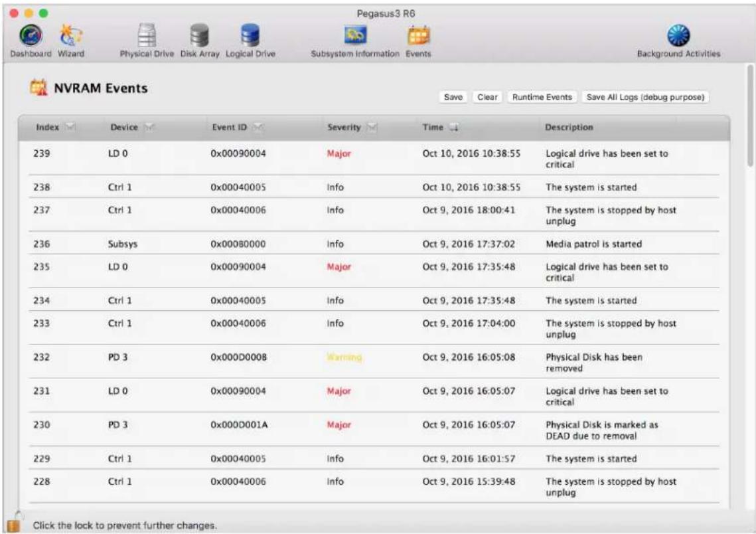Open the Dashboard view
The width and height of the screenshot is (756, 534).
tap(31, 41)
